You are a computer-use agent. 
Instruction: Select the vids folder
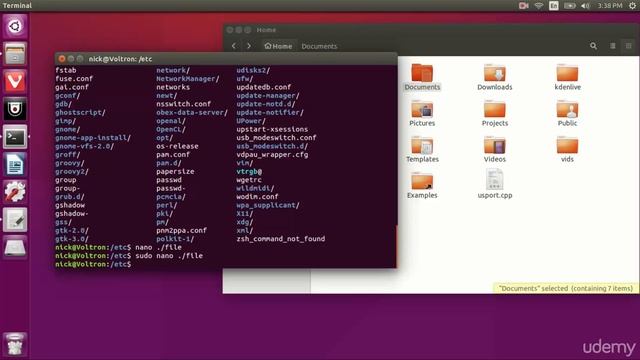[x=567, y=149]
